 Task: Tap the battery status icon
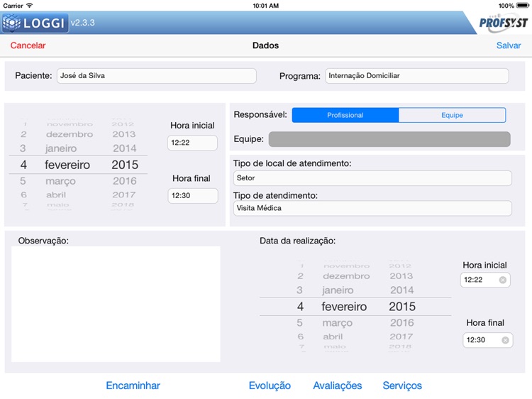click(523, 6)
